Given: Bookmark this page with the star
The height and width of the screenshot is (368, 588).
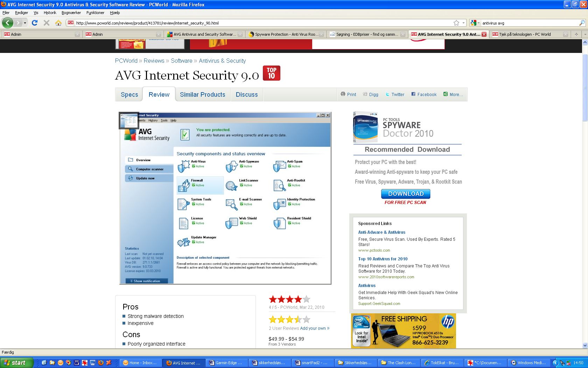Looking at the screenshot, I should (456, 23).
